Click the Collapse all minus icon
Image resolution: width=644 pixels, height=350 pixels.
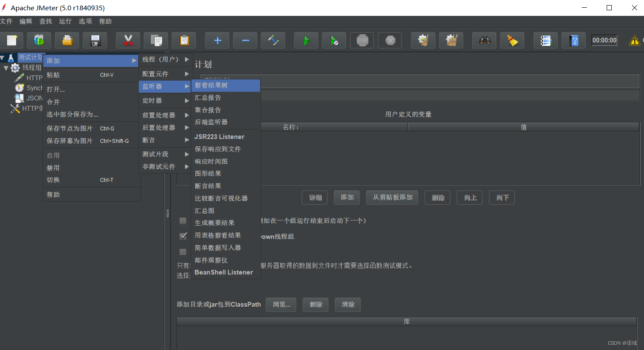[x=245, y=40]
